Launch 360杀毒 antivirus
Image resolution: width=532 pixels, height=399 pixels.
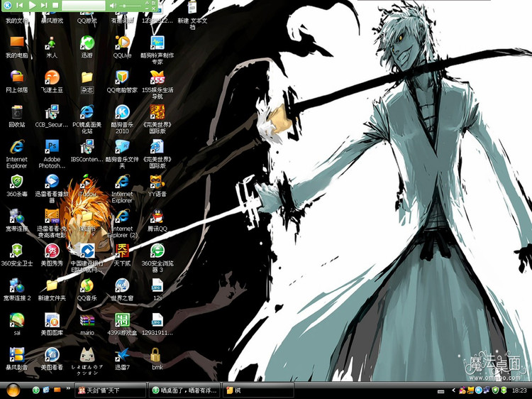coord(16,185)
